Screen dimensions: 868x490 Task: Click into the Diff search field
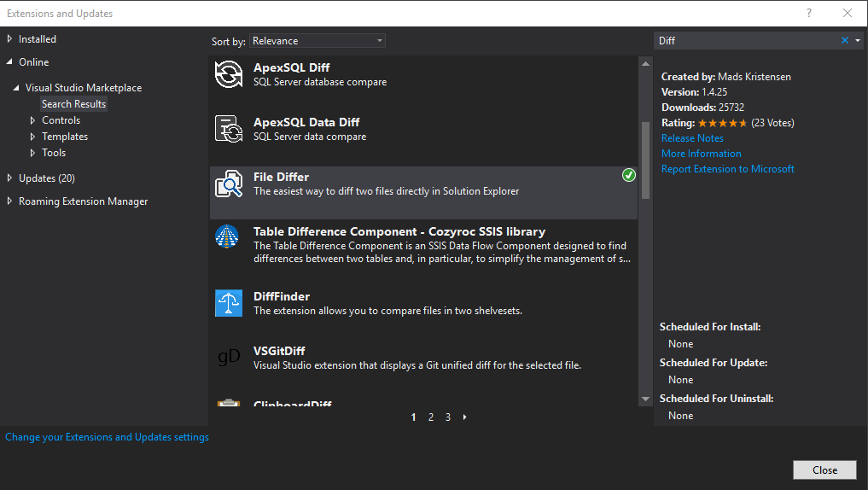point(746,40)
